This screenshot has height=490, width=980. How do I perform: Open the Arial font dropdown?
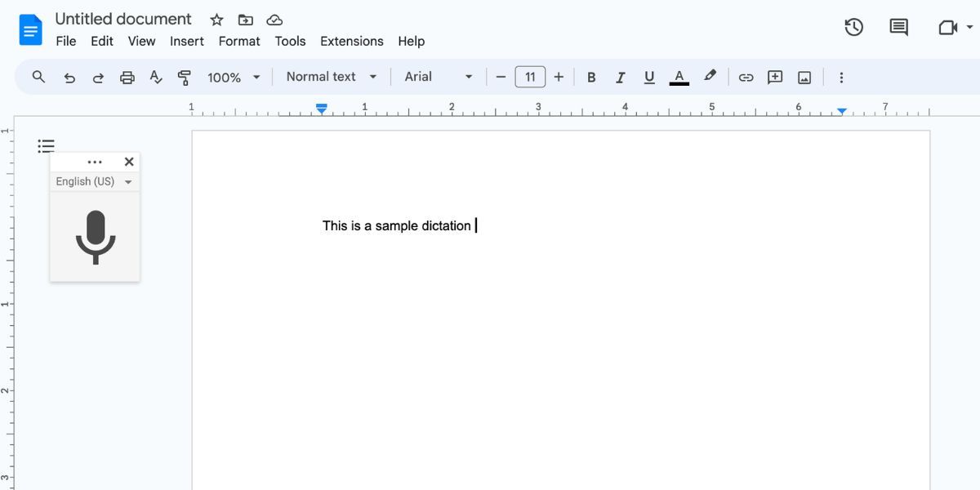(x=439, y=77)
